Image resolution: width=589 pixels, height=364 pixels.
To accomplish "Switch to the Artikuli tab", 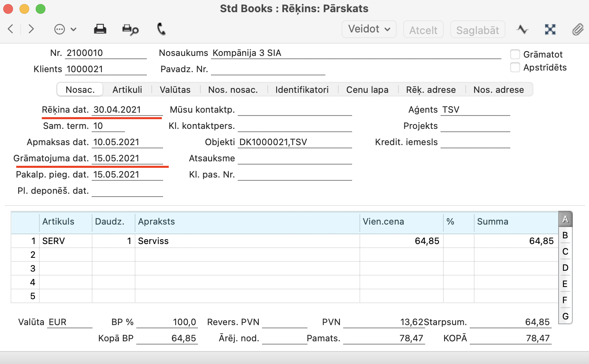I will tap(127, 90).
